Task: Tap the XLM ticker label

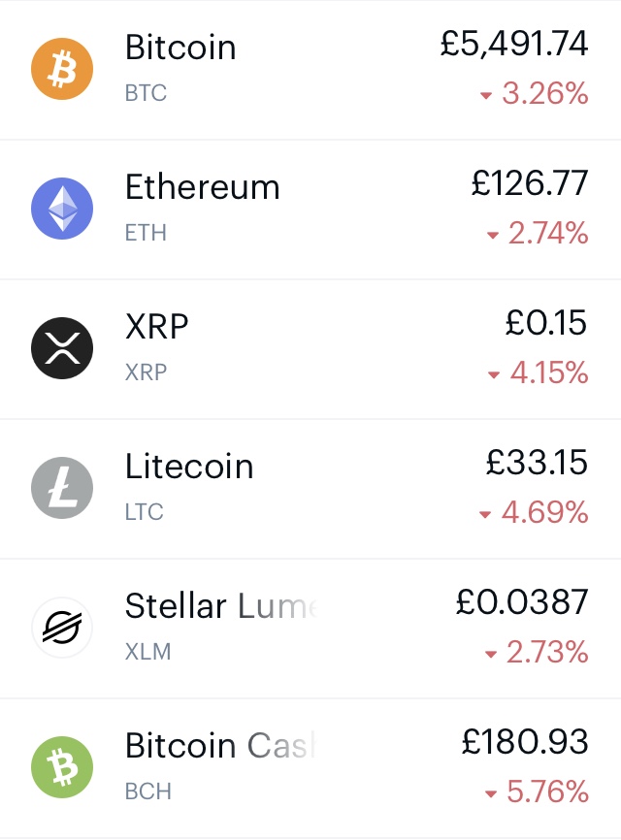Action: tap(147, 652)
